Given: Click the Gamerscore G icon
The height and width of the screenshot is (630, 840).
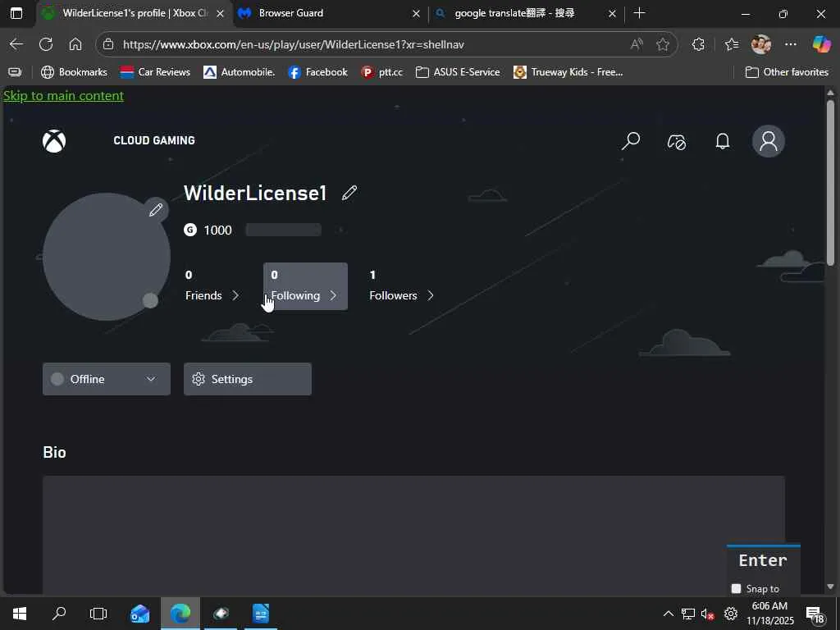Looking at the screenshot, I should [190, 230].
